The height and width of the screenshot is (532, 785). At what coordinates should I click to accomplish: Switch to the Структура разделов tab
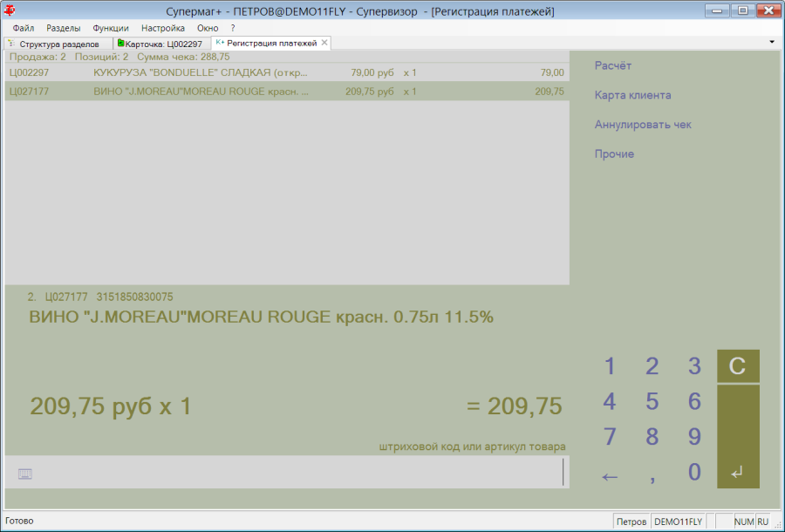pos(58,44)
